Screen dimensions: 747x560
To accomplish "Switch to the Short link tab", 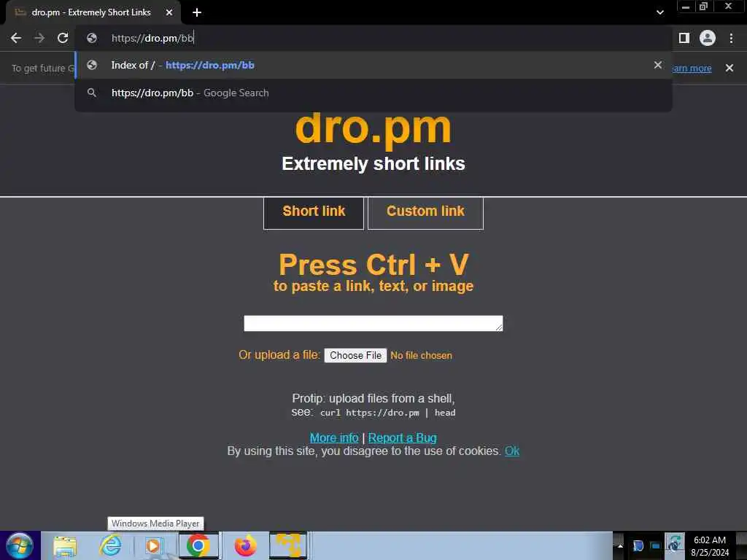I will point(314,213).
